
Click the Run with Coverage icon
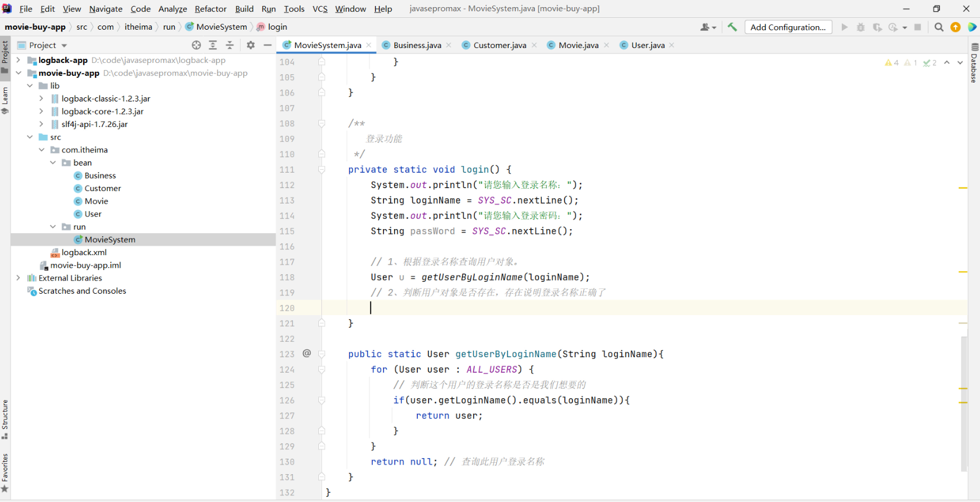click(x=877, y=27)
